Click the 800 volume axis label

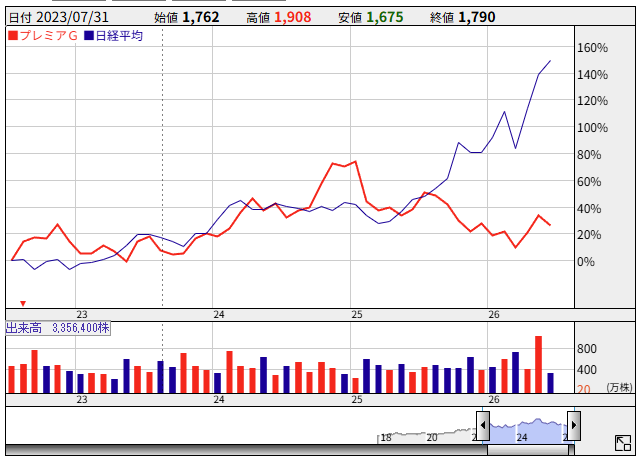point(587,349)
